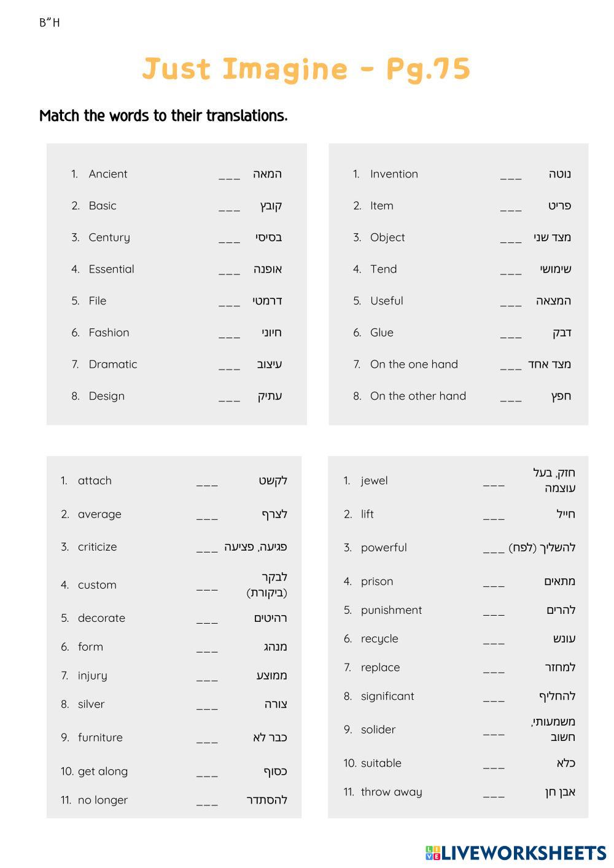The height and width of the screenshot is (868, 614).
Task: Select the blank beside throw away
Action: tap(494, 793)
